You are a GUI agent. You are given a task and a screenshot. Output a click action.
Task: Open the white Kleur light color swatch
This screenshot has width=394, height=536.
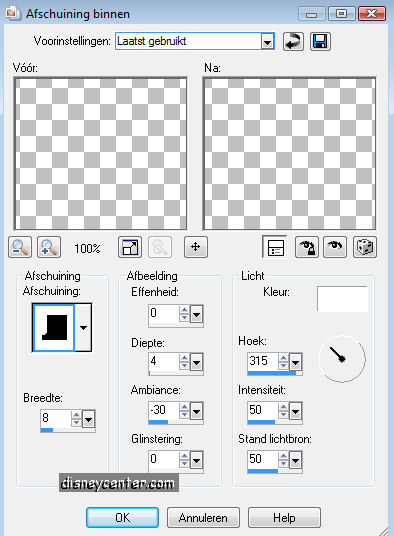[x=342, y=299]
